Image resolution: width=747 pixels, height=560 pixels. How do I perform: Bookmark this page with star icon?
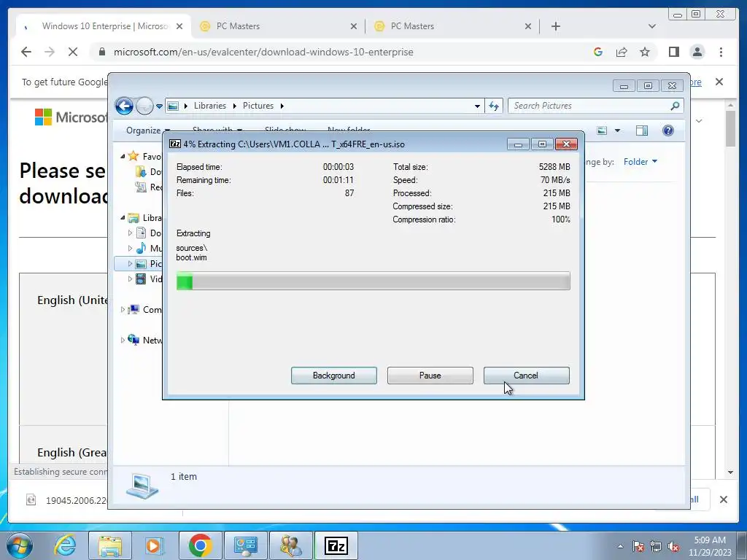pos(645,52)
